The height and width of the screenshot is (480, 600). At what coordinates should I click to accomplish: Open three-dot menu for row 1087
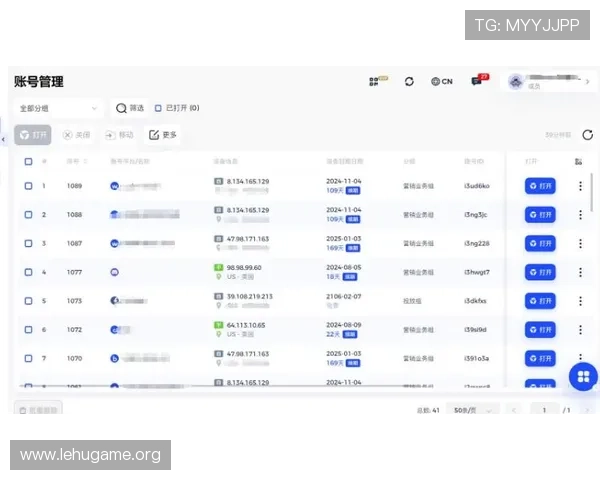580,243
